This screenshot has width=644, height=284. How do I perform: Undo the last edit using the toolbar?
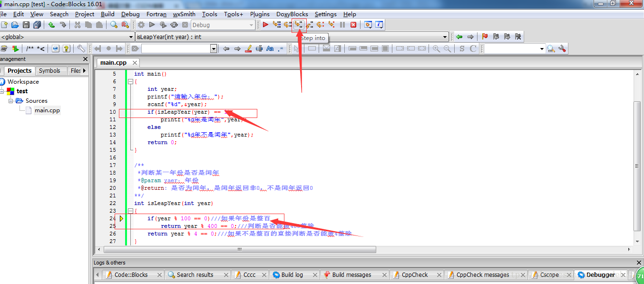[51, 25]
